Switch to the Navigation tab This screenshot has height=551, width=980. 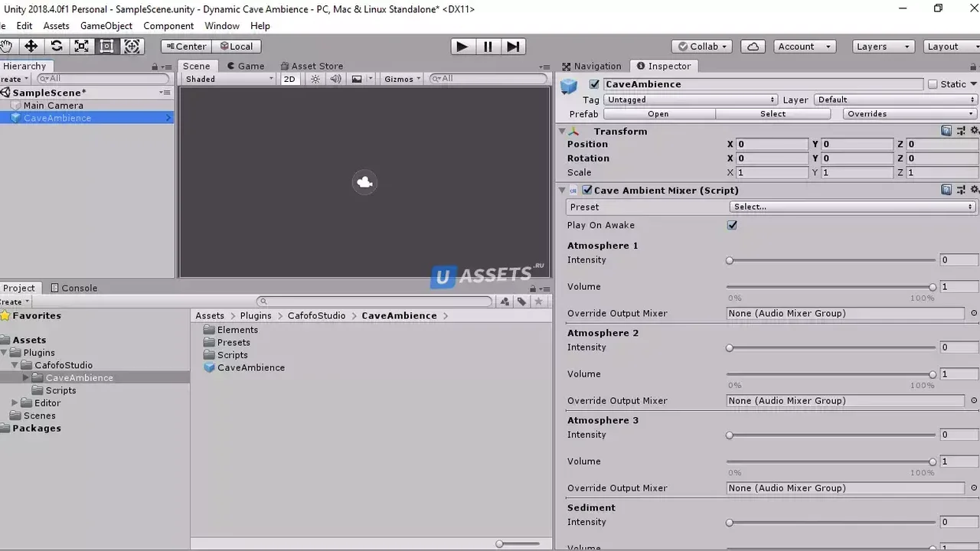591,66
